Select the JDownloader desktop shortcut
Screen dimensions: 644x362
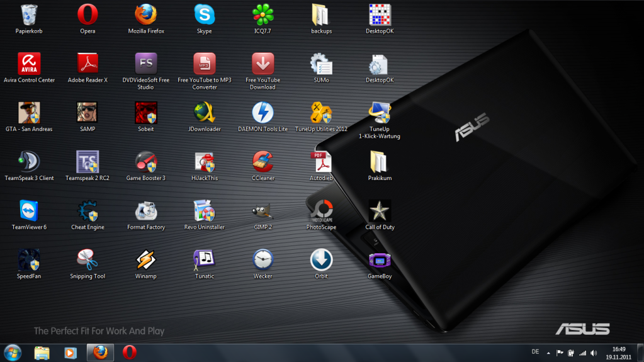click(x=204, y=113)
